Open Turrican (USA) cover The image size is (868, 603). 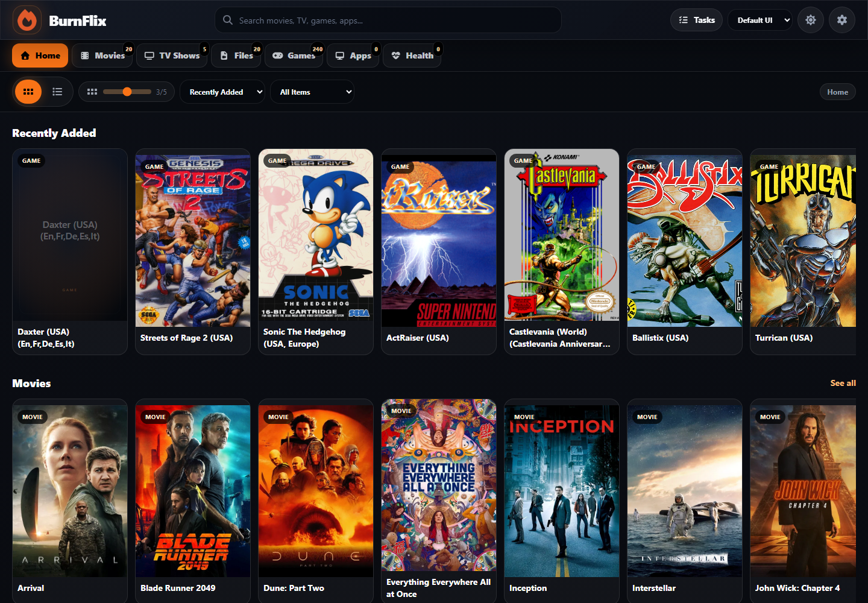(x=803, y=241)
